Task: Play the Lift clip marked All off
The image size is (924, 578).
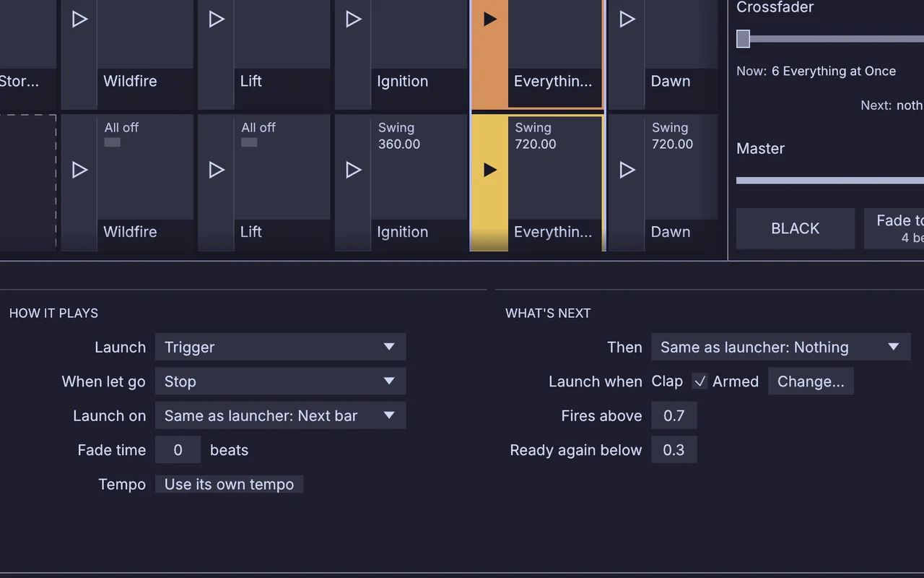Action: click(x=217, y=170)
